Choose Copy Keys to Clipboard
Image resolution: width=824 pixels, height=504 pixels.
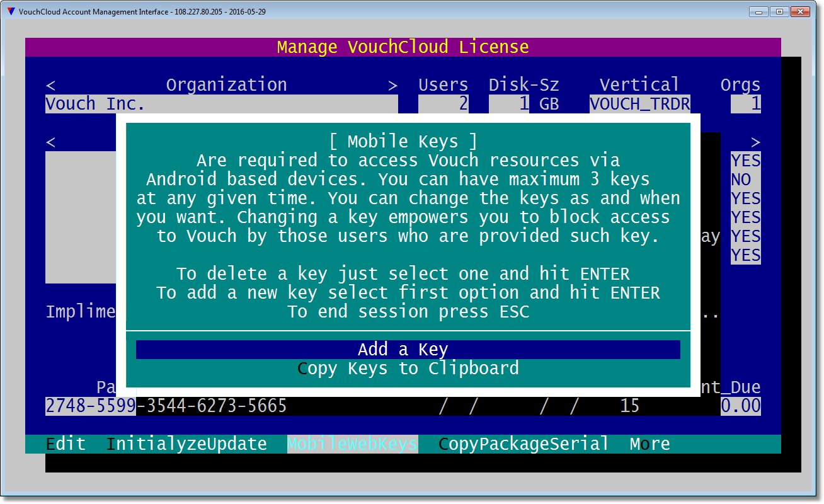pyautogui.click(x=408, y=369)
